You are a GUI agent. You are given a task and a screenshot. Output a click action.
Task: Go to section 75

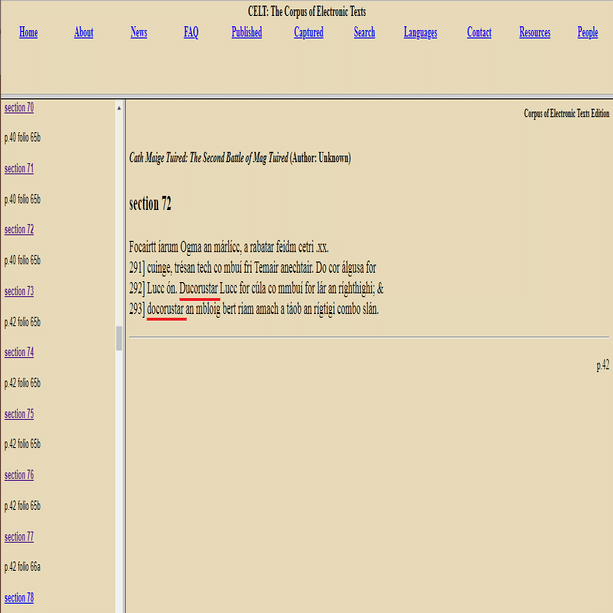19,414
